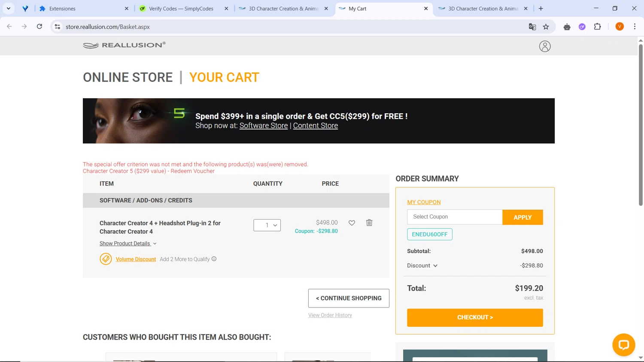Switch to Verify Codes SimplyCodes tab
This screenshot has width=644, height=362.
tap(184, 9)
